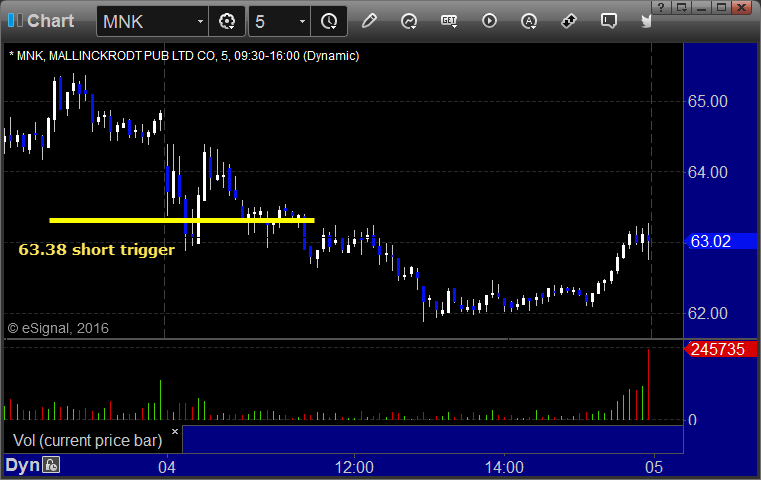Select the yellow 63.38 trigger line
The height and width of the screenshot is (480, 761).
[182, 220]
